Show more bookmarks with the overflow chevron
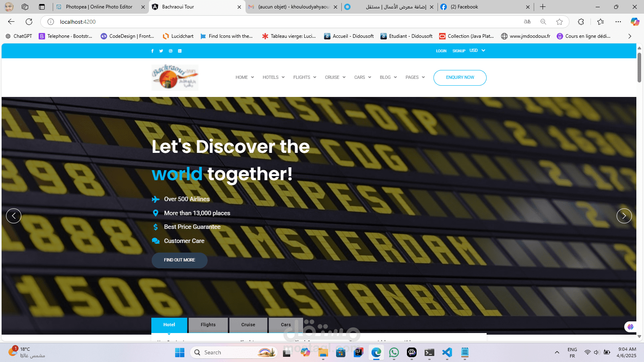Viewport: 644px width, 362px height. click(630, 36)
